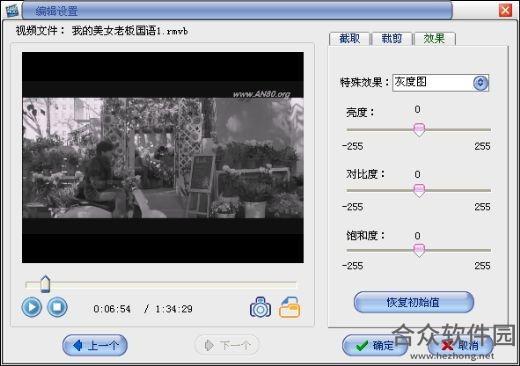Click the video file name 我的美女老板国语1.rmvb
Image resolution: width=520 pixels, height=366 pixels.
click(x=130, y=31)
